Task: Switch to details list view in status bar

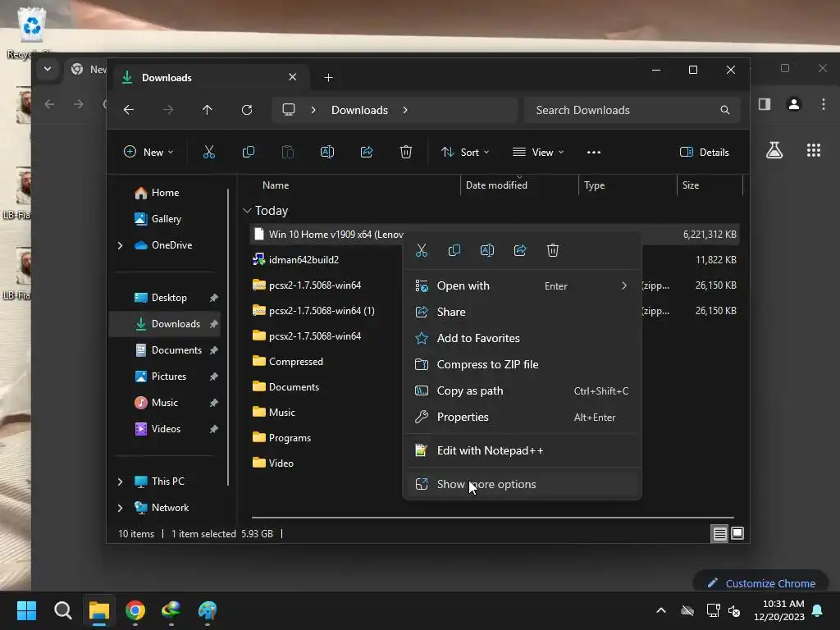Action: (x=719, y=533)
